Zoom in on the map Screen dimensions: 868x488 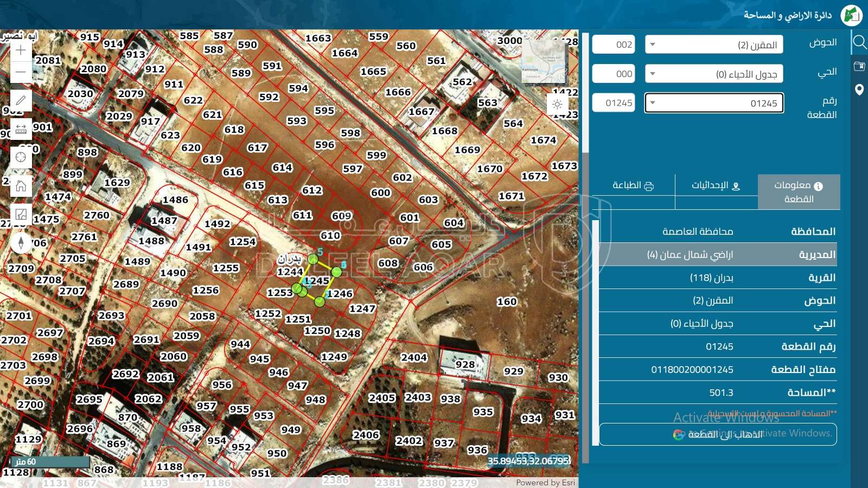[x=21, y=50]
